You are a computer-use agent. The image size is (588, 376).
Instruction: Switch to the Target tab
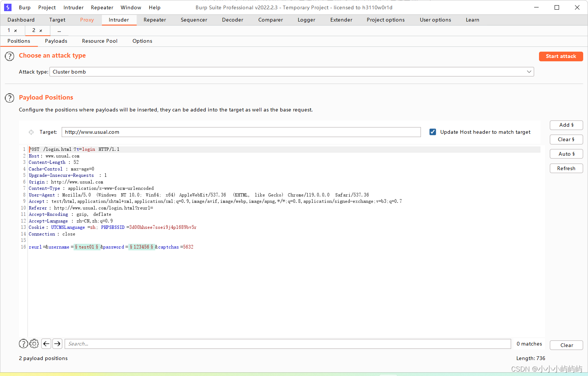tap(57, 20)
